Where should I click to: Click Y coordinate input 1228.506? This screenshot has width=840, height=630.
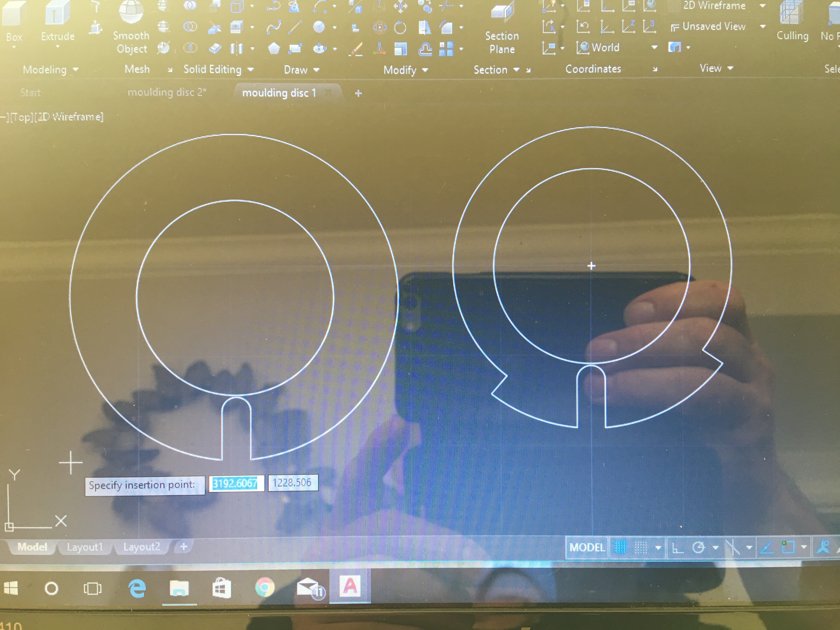pyautogui.click(x=293, y=483)
